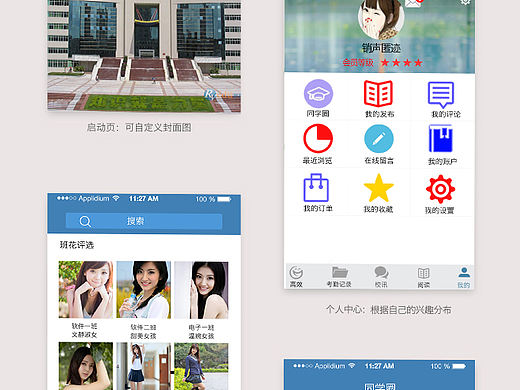
Task: Open 同学圈 graduation cap icon
Action: (x=318, y=94)
